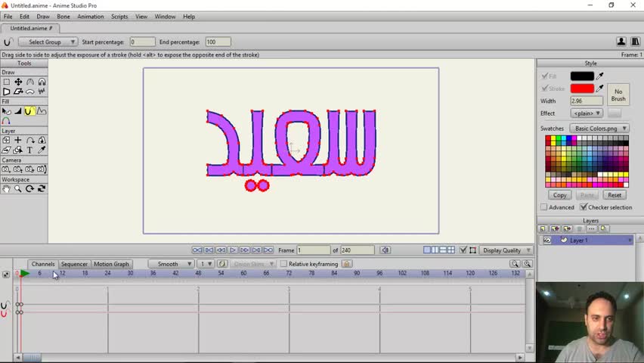Pick stroke color with the Stroke eyedropper
Viewport: 644px width, 363px height.
tap(600, 88)
